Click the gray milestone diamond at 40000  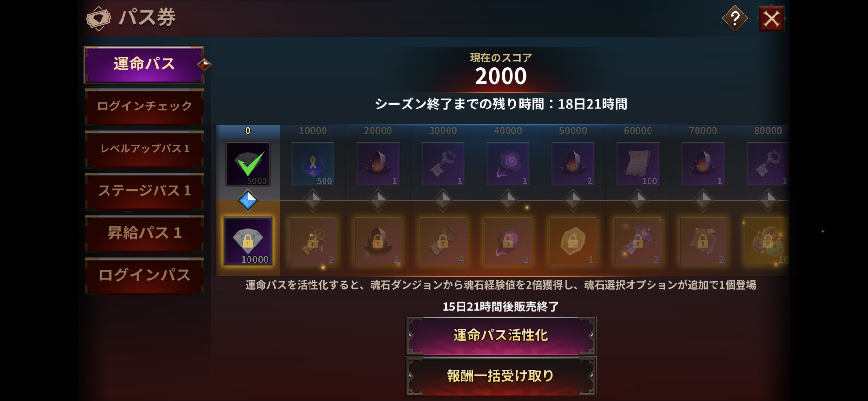click(508, 200)
